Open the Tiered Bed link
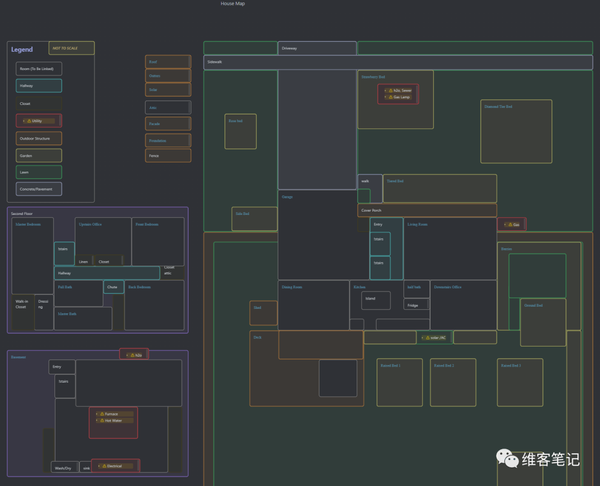The image size is (600, 486). click(395, 181)
